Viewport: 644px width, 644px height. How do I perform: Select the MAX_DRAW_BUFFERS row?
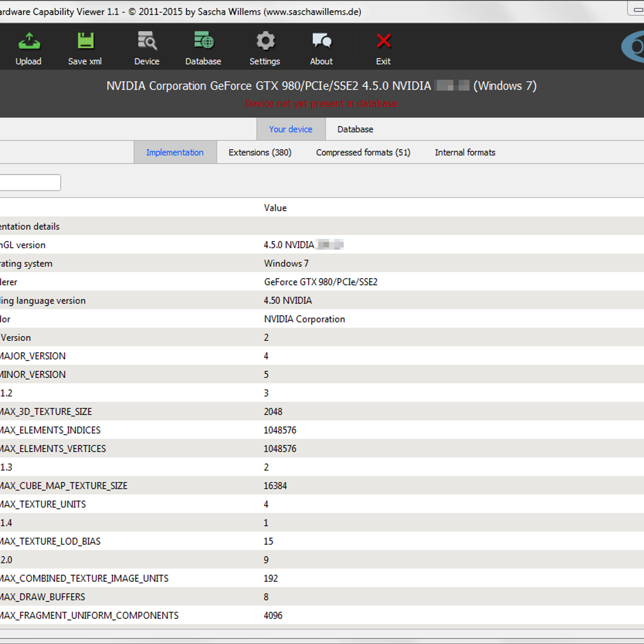click(x=322, y=597)
